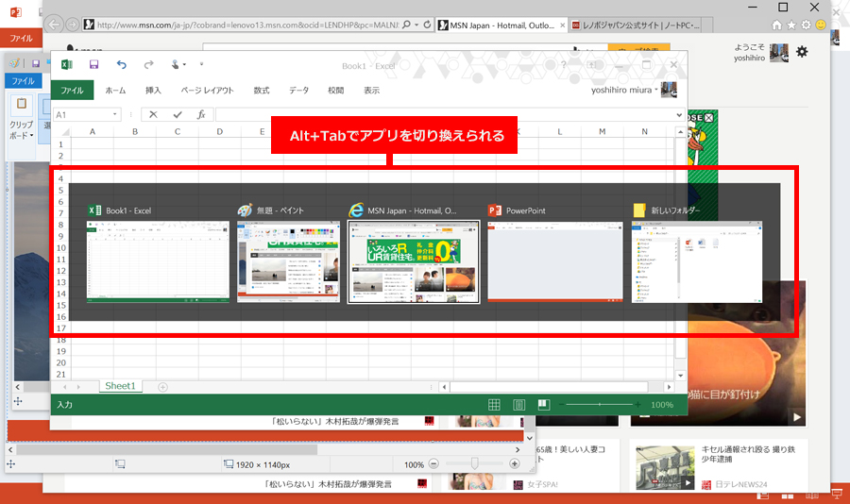This screenshot has width=850, height=504.
Task: Open the yoshihiro miura account dropdown
Action: click(x=634, y=91)
